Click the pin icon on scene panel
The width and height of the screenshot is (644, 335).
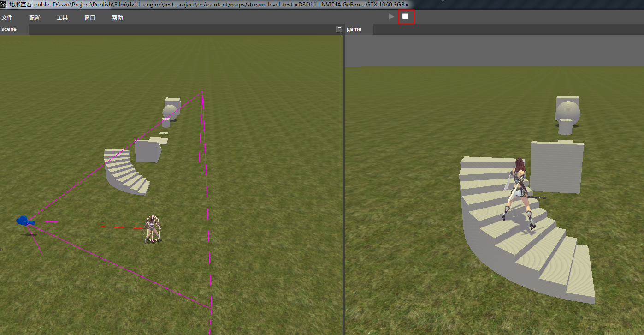pos(339,29)
